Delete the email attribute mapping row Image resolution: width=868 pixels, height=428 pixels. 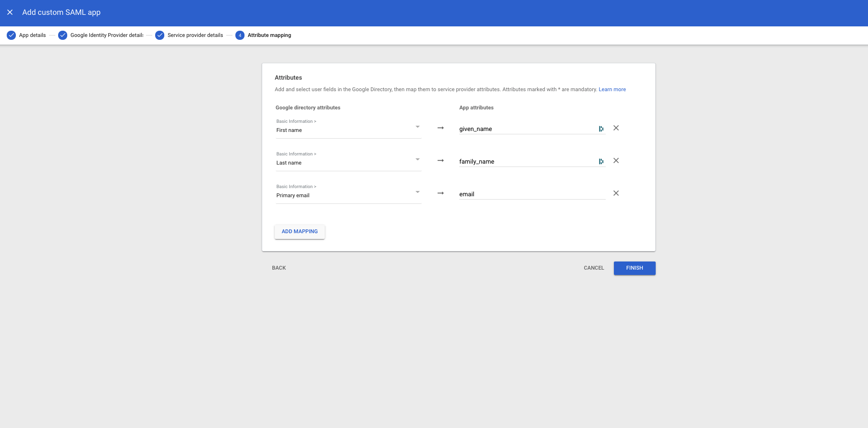coord(616,193)
